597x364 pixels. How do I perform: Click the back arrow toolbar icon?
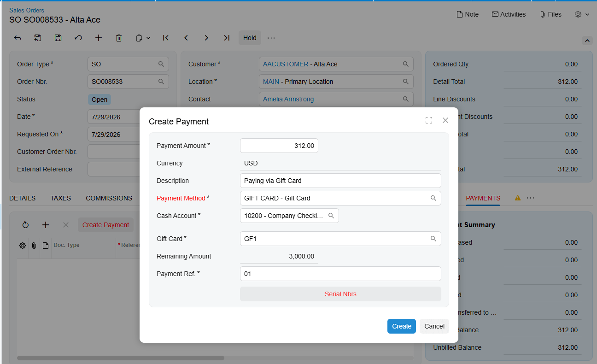pyautogui.click(x=18, y=38)
